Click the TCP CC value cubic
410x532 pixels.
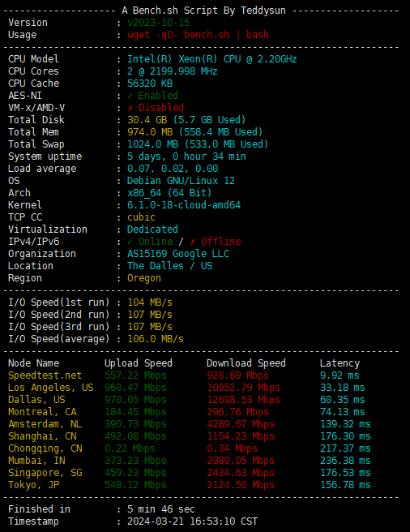point(141,217)
